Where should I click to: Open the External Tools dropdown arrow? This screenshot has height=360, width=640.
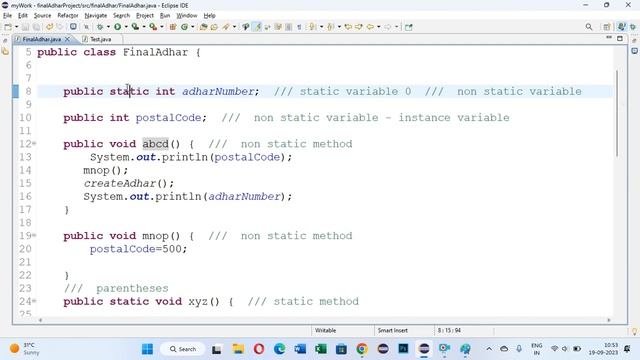click(x=162, y=27)
